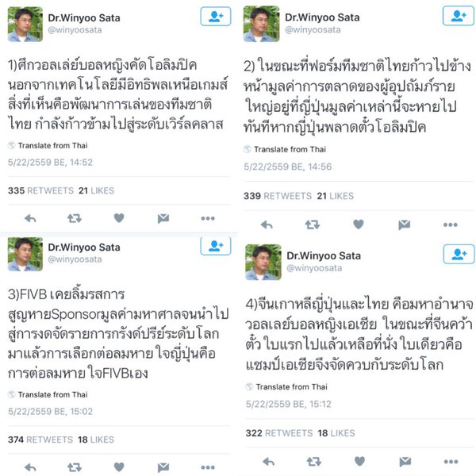Click Translate from Thai under tweet 1

[52, 145]
